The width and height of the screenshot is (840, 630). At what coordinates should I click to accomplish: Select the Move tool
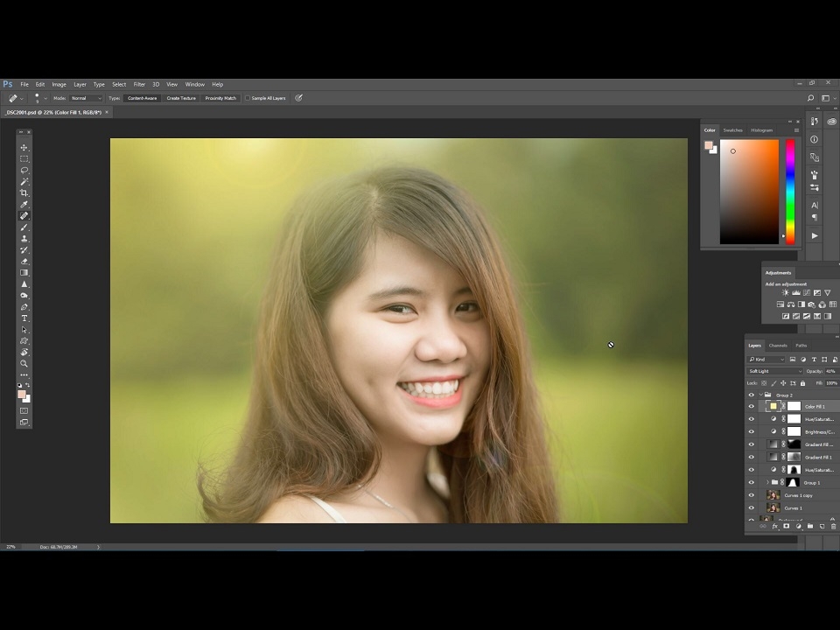(x=24, y=148)
